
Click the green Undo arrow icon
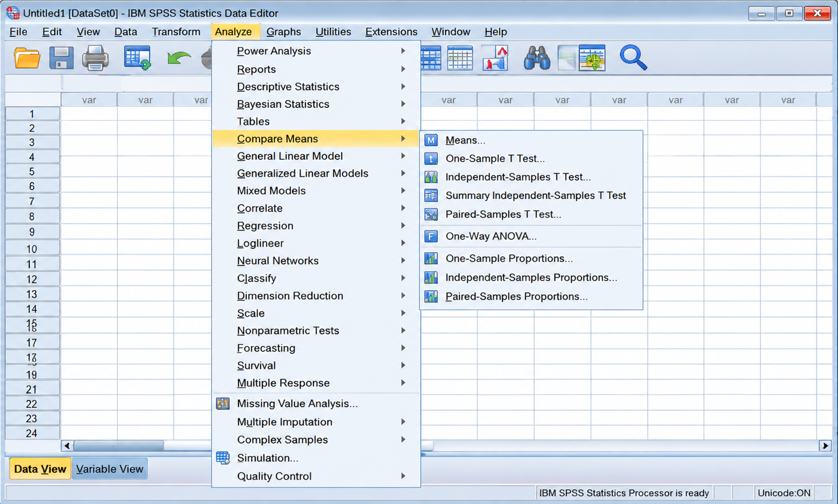coord(179,58)
